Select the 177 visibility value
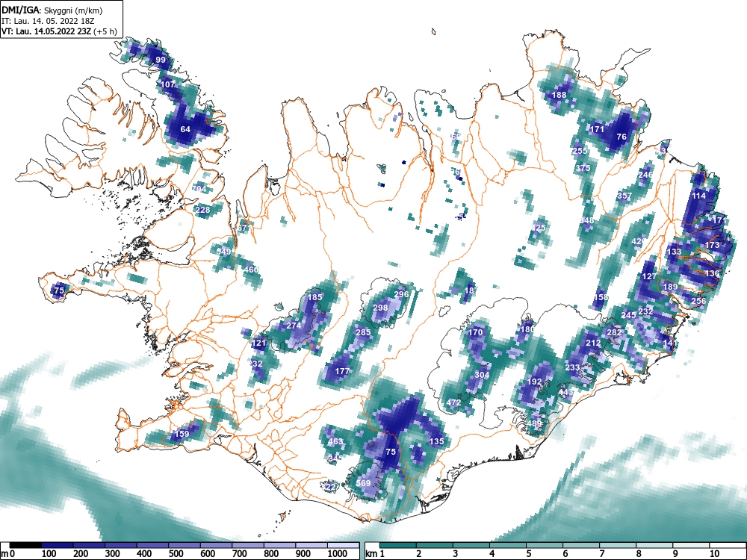 [x=343, y=371]
